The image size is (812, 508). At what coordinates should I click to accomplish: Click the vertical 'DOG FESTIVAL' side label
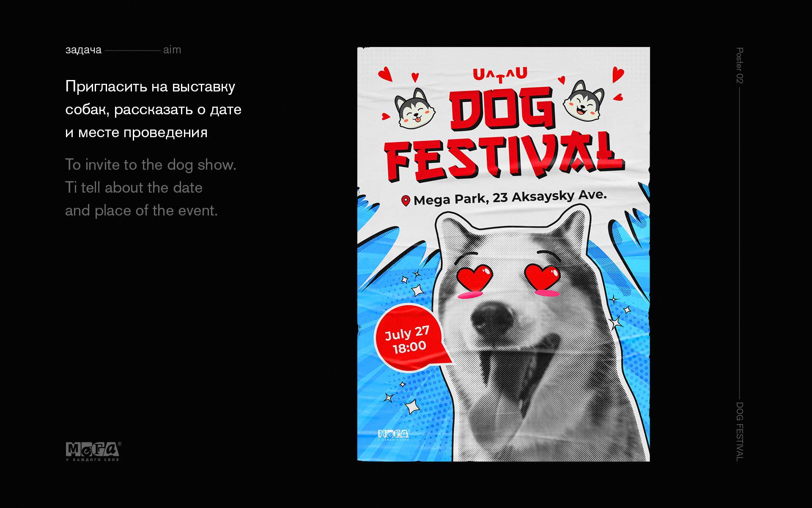[739, 431]
